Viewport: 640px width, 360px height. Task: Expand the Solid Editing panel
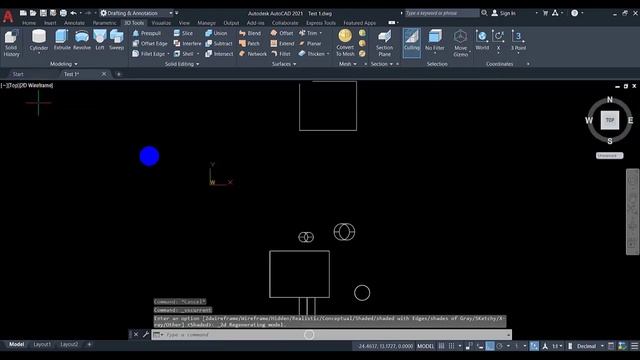point(182,64)
